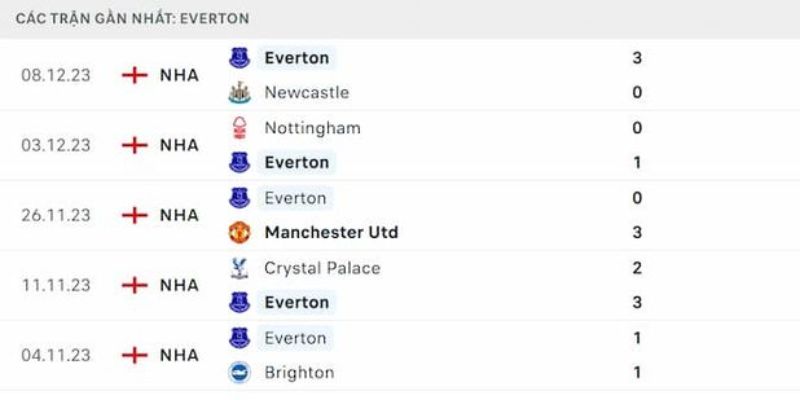This screenshot has height=400, width=800.
Task: Click the Crystal Palace crest icon
Action: 239,268
